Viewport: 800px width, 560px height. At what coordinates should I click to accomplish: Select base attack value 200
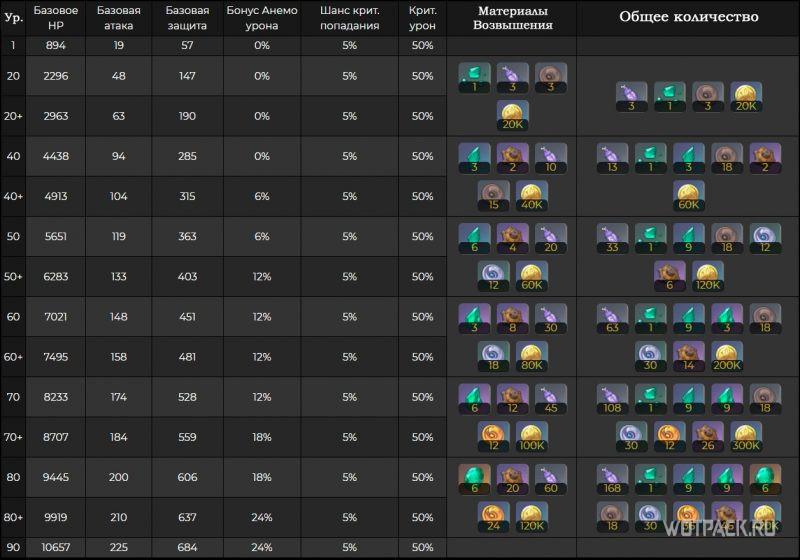tap(118, 477)
